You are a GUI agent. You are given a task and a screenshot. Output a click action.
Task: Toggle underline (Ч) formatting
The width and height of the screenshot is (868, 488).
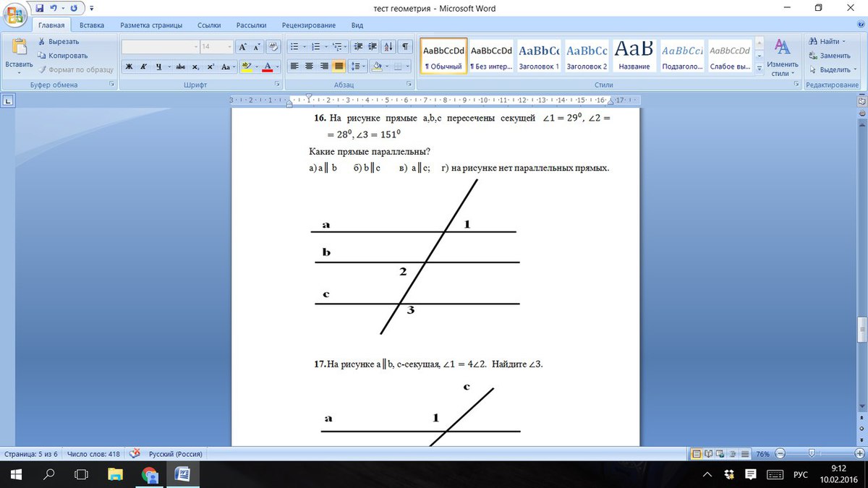click(158, 67)
